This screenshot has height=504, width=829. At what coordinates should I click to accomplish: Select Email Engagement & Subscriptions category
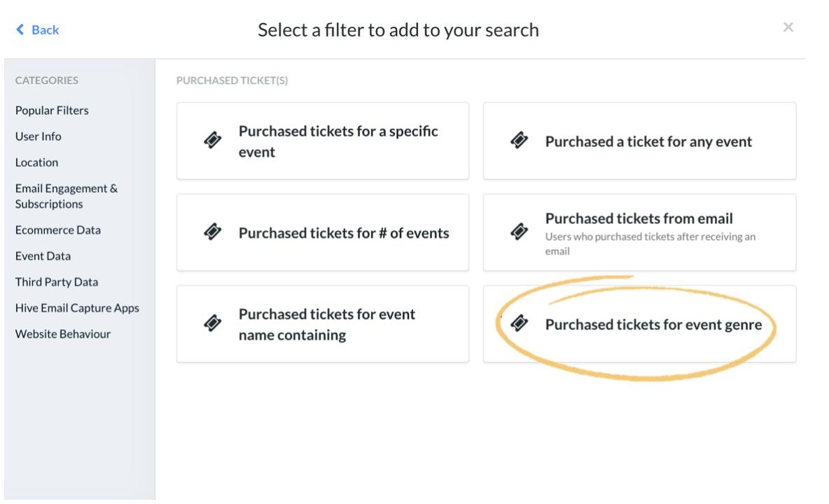pos(66,196)
